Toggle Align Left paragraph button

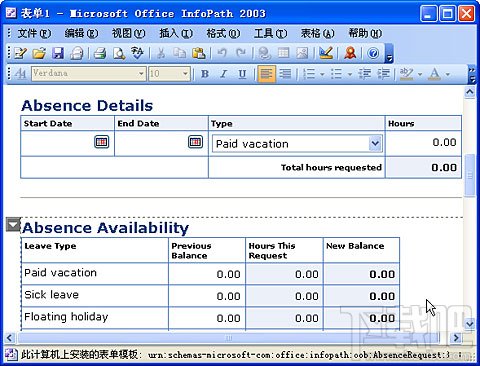[266, 74]
